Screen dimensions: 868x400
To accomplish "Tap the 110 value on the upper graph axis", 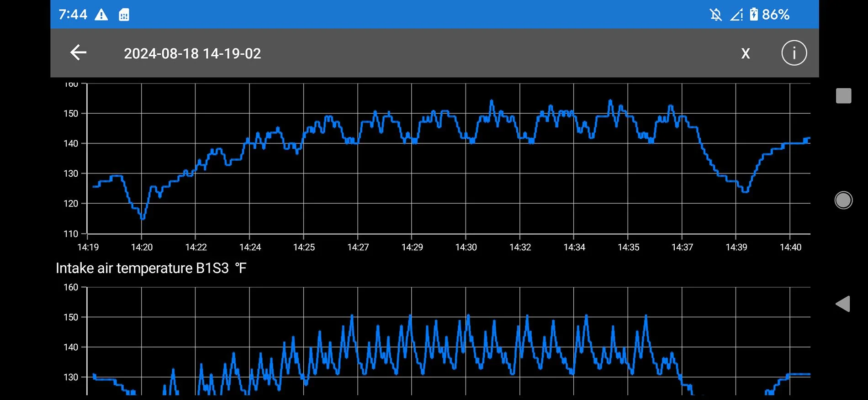I will pyautogui.click(x=71, y=234).
